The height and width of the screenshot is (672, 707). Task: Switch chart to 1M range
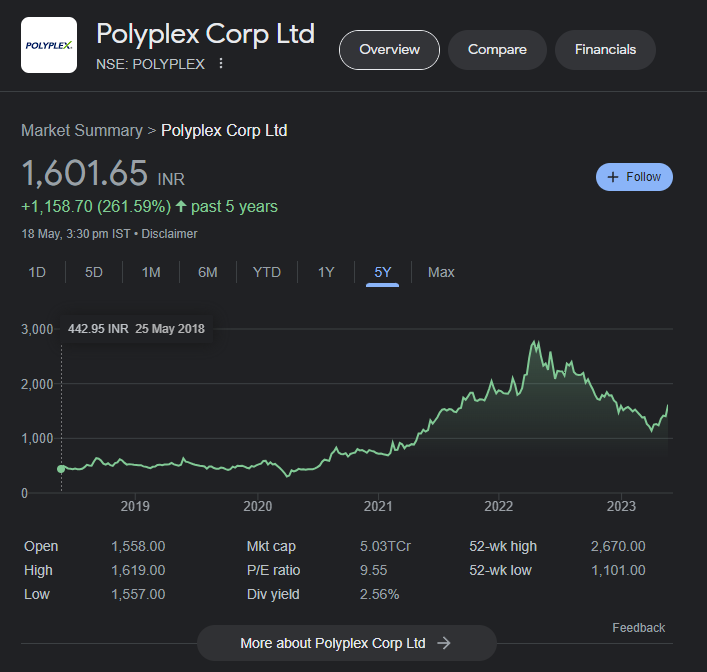[x=151, y=272]
